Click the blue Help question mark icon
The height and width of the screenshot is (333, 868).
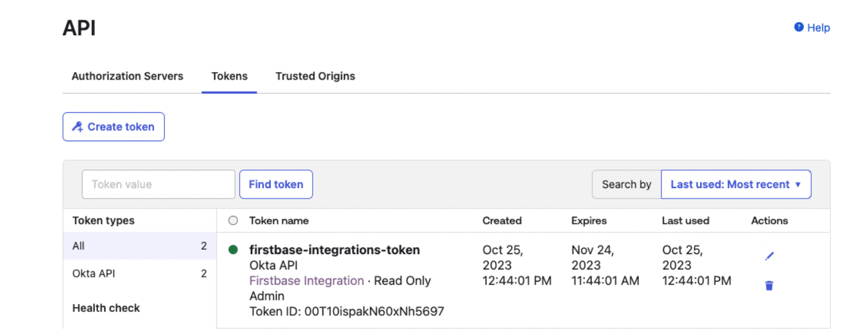coord(799,27)
